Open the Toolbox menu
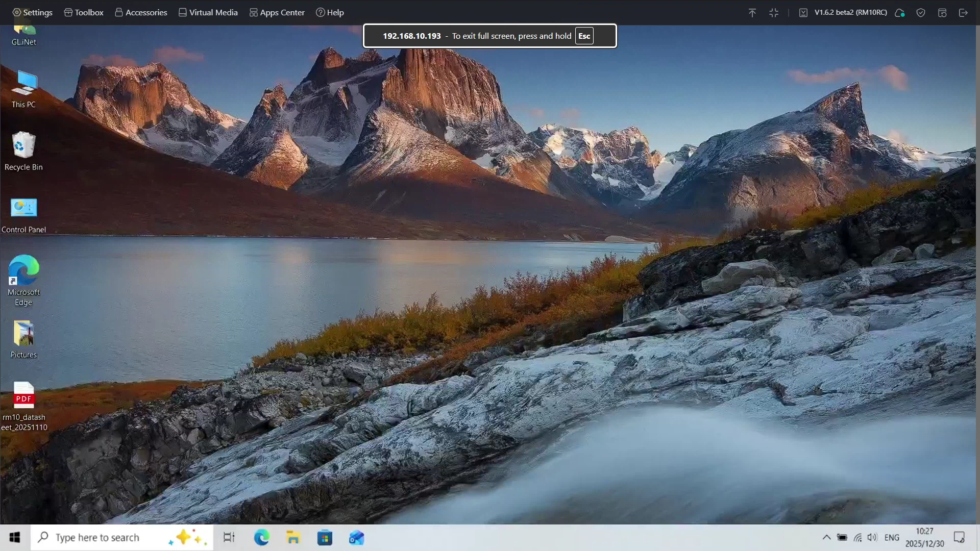The width and height of the screenshot is (980, 551). [83, 12]
